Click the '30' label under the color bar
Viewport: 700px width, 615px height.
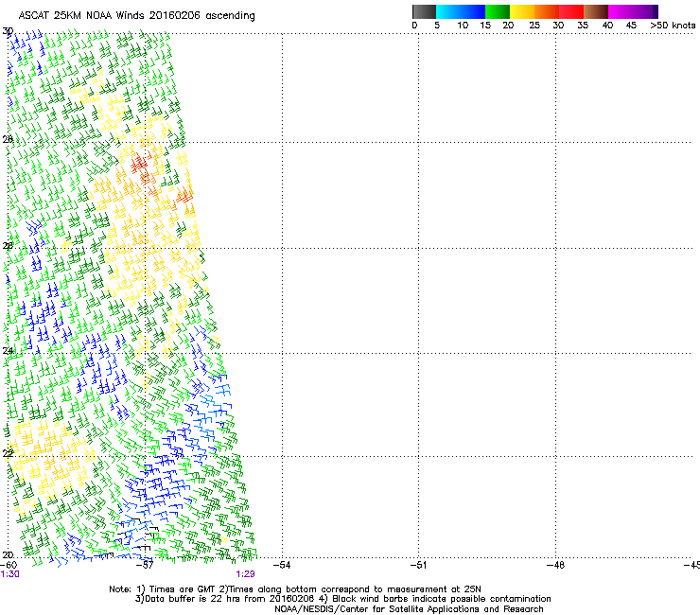tap(558, 26)
